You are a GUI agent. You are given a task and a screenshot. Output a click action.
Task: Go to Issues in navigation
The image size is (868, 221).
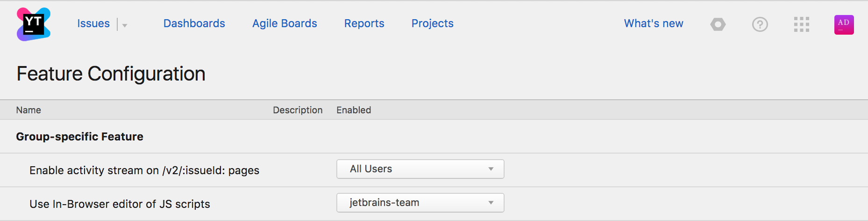(x=93, y=23)
